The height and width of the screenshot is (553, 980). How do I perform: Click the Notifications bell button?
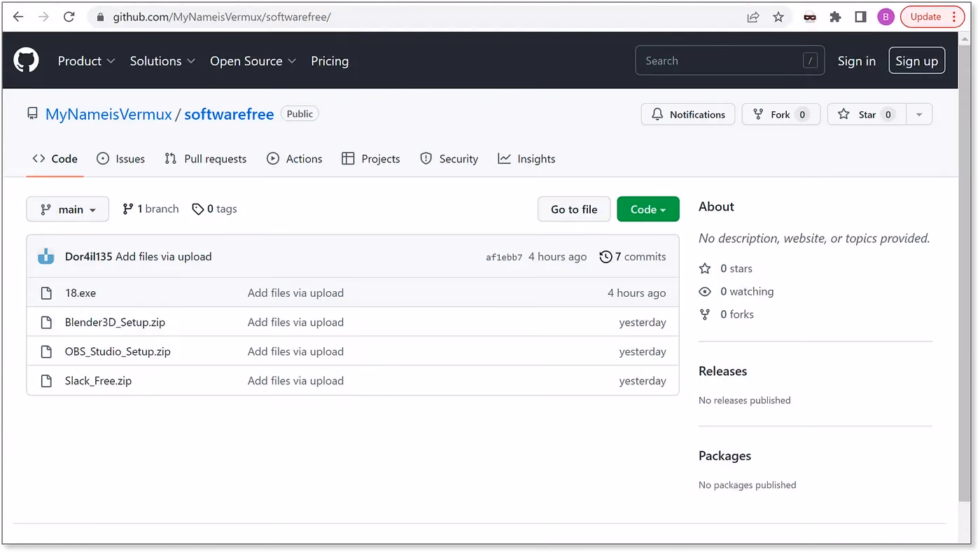(x=688, y=114)
